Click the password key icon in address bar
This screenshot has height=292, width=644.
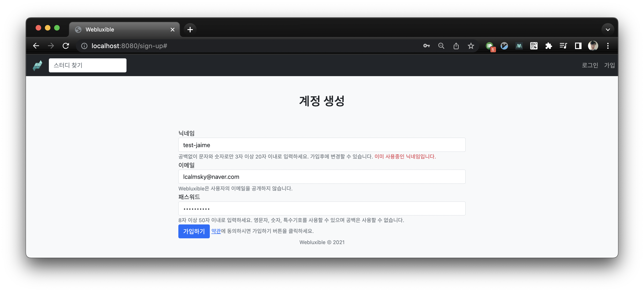click(x=427, y=46)
